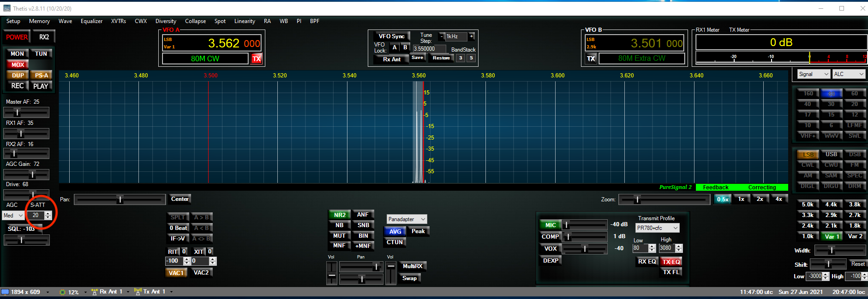Open the Equalizer menu
This screenshot has height=299, width=868.
[91, 21]
